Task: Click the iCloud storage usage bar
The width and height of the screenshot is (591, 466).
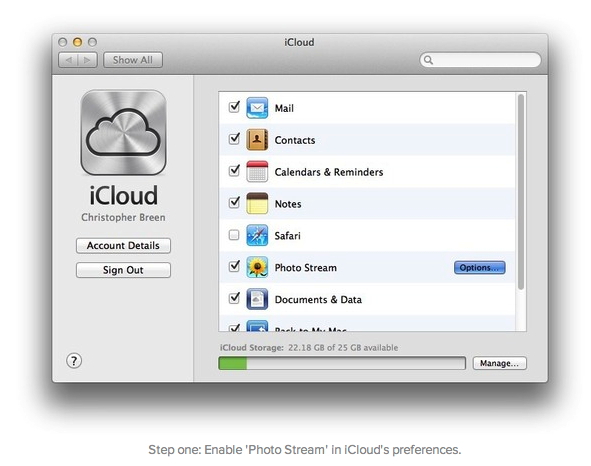Action: (x=342, y=363)
